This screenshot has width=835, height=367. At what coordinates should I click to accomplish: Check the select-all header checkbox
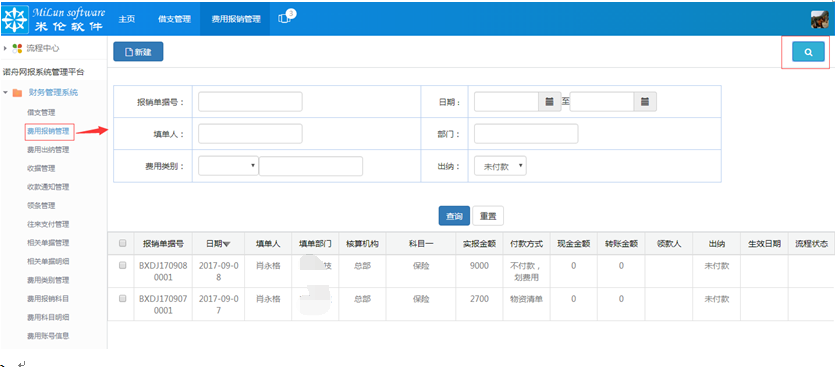122,243
